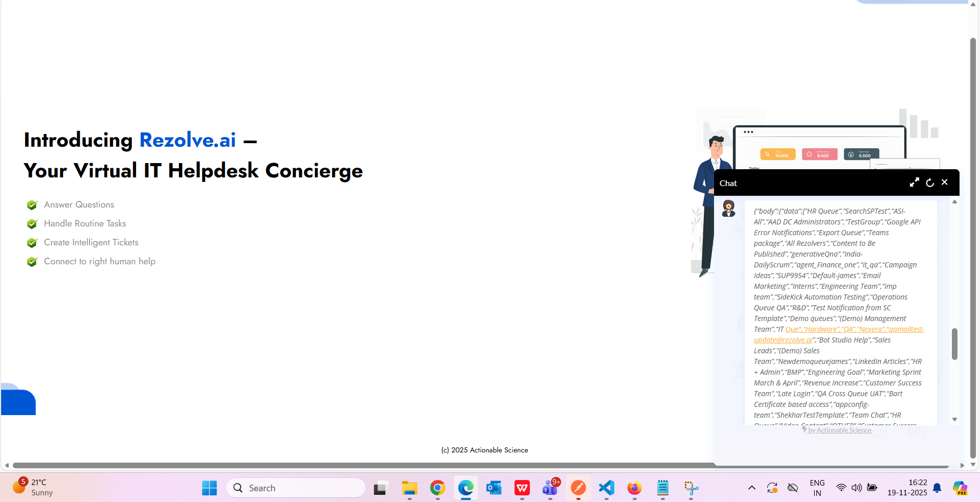Click the chat vertical scrollbar thumb
The width and height of the screenshot is (980, 502).
(x=954, y=344)
